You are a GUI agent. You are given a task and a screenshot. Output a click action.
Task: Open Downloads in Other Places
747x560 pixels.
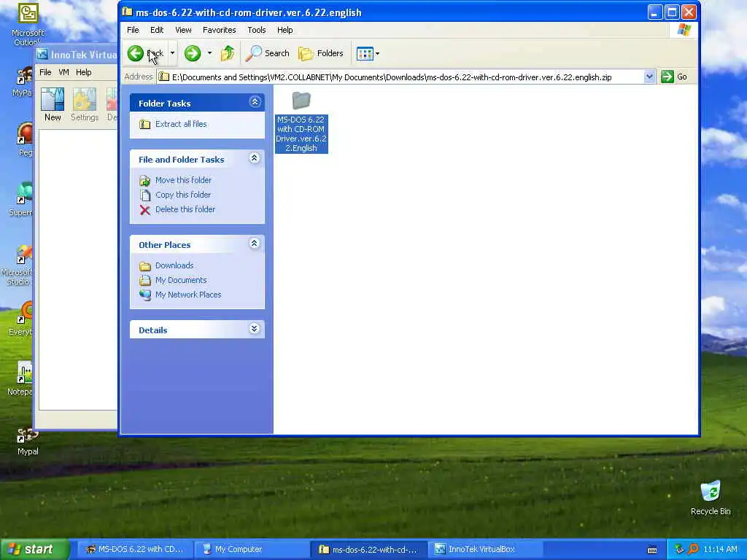[x=174, y=265]
